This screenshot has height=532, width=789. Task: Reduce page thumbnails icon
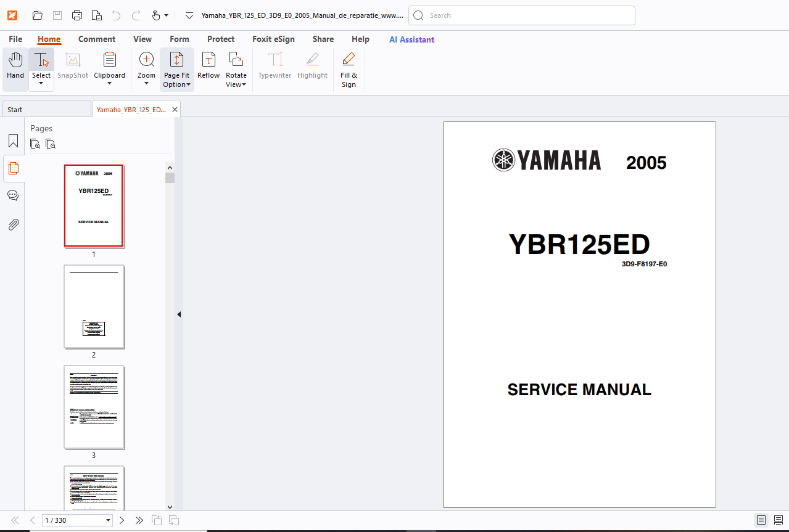51,144
